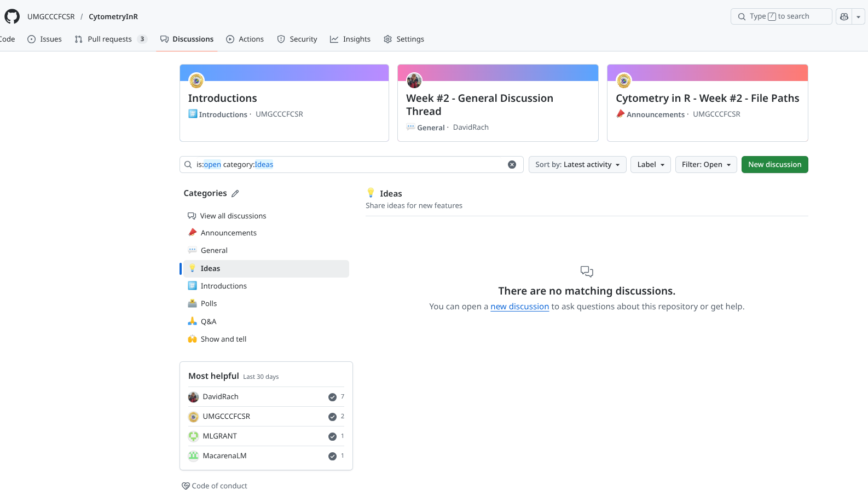Screen dimensions: 868x490
Task: Expand the Sort by Latest activity dropdown
Action: [577, 165]
